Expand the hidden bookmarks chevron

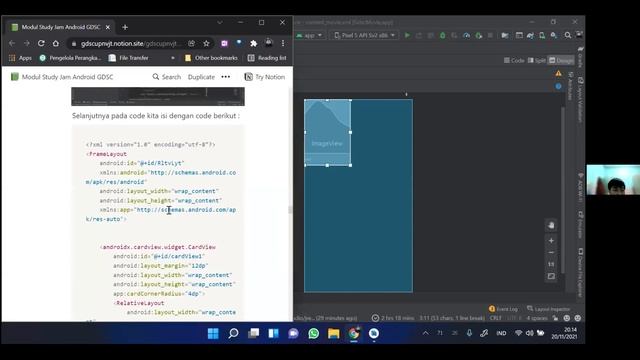click(173, 58)
